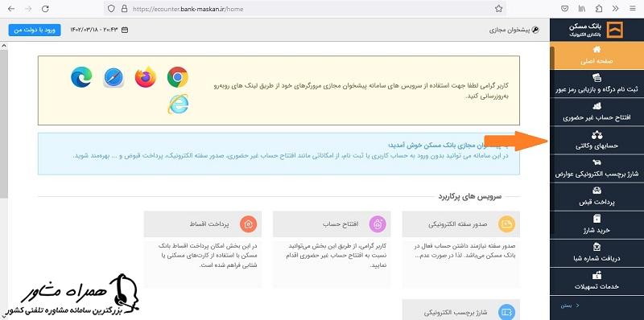The height and width of the screenshot is (320, 644).
Task: Open شارژ برچسب الکترونیکی card at bottom
Action: tap(460, 310)
